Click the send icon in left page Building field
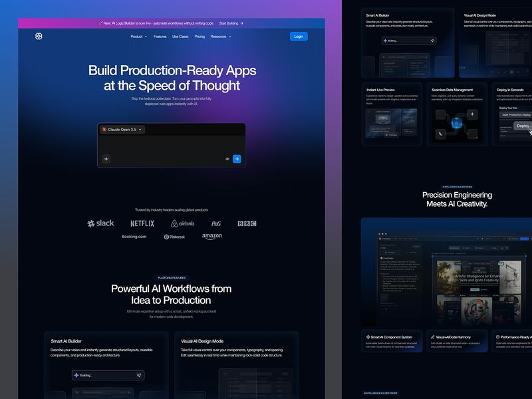Image resolution: width=532 pixels, height=399 pixels. [139, 375]
